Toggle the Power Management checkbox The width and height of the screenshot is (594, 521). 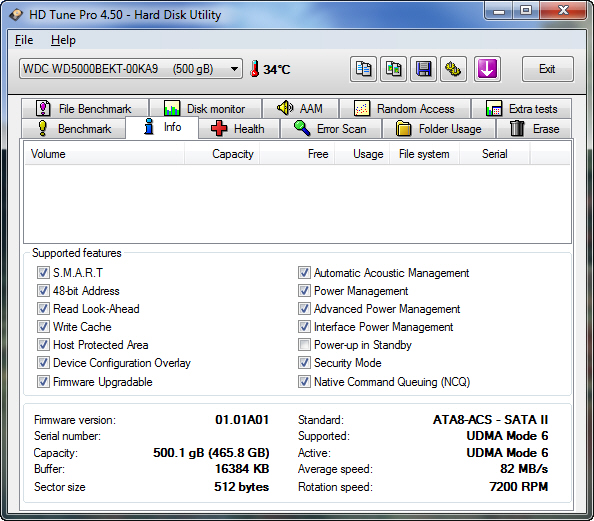coord(304,291)
